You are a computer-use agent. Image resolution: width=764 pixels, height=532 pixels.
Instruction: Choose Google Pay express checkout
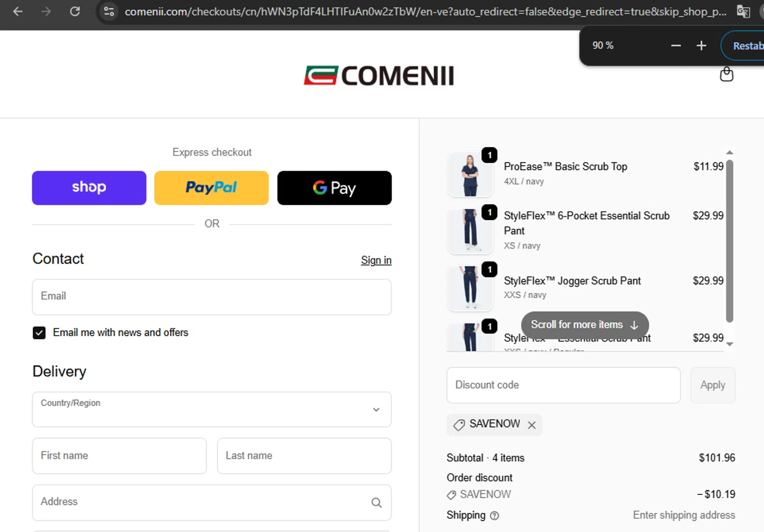[335, 188]
